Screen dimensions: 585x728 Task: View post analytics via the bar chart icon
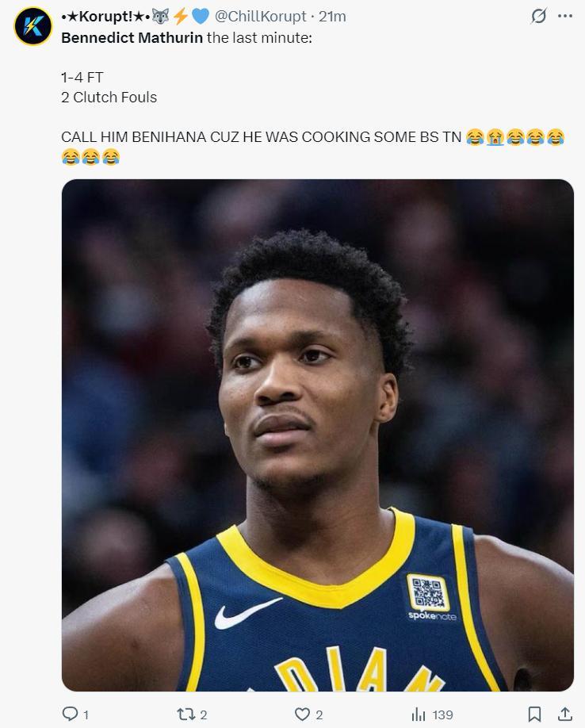(419, 715)
